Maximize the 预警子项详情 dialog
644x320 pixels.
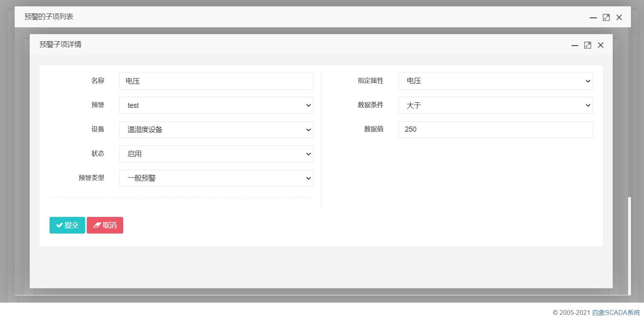(x=587, y=45)
